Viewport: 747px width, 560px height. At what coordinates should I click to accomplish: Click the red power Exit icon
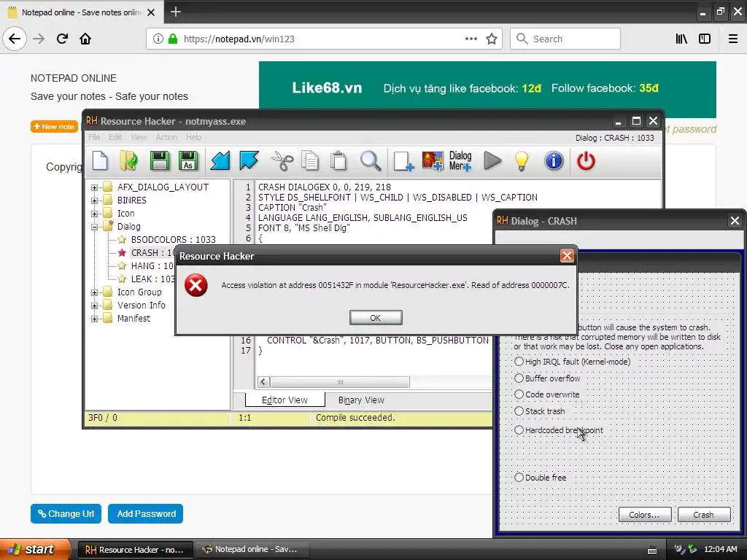pyautogui.click(x=586, y=161)
